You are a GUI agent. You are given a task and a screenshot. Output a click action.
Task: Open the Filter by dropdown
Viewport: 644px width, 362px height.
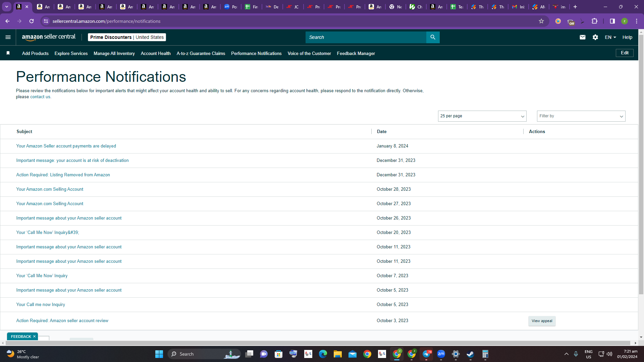581,116
